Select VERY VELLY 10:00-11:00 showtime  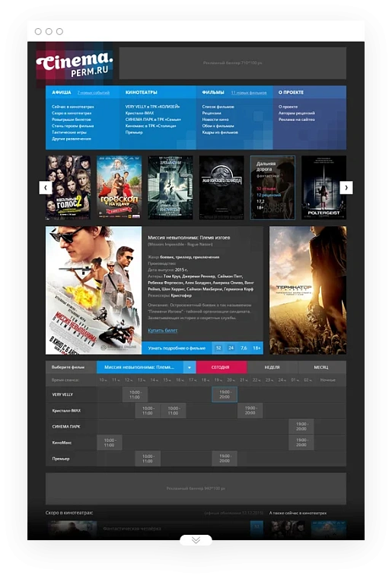click(135, 395)
